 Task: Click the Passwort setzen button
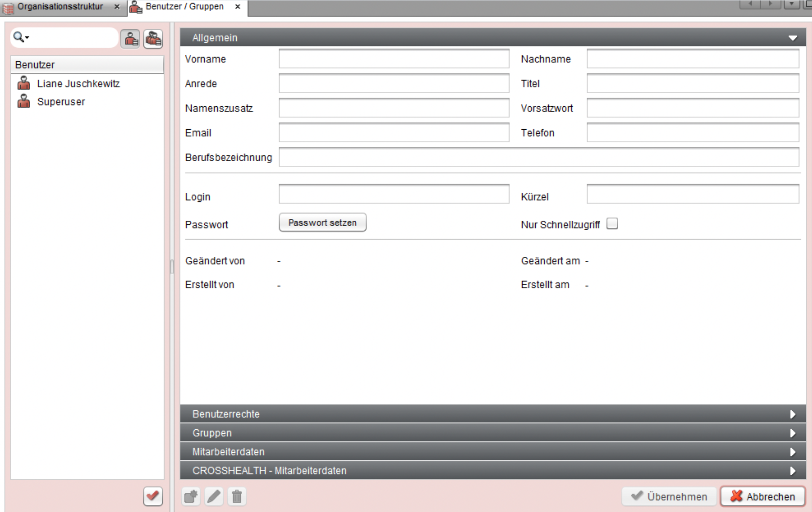coord(323,222)
